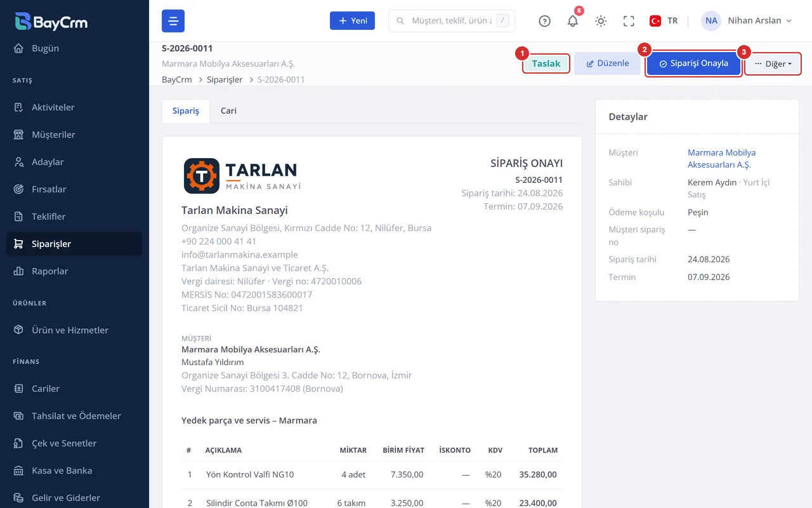Click the Gelir ve Giderler icon

[19, 498]
